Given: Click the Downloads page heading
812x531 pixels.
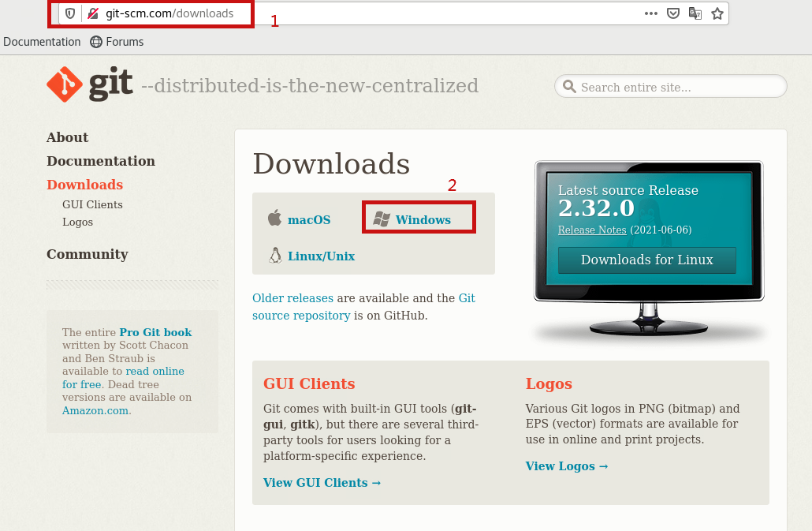Looking at the screenshot, I should [x=331, y=163].
